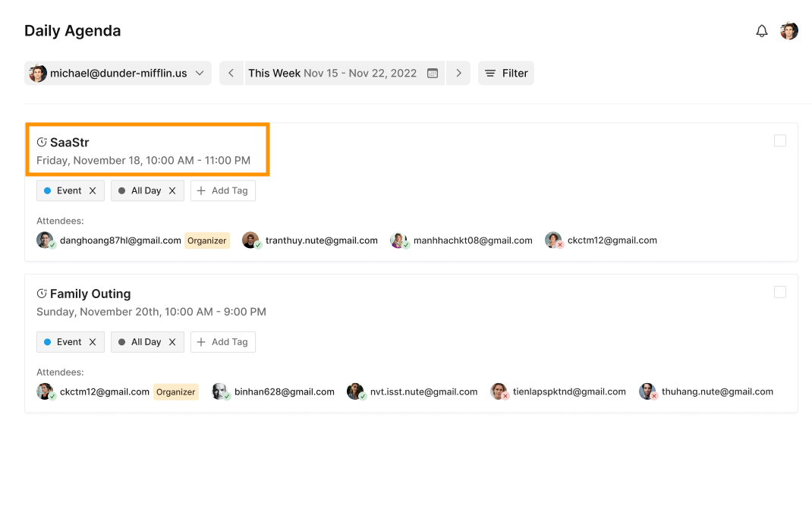This screenshot has height=531, width=812.
Task: Click the All Day tag on SaaStr
Action: [146, 190]
